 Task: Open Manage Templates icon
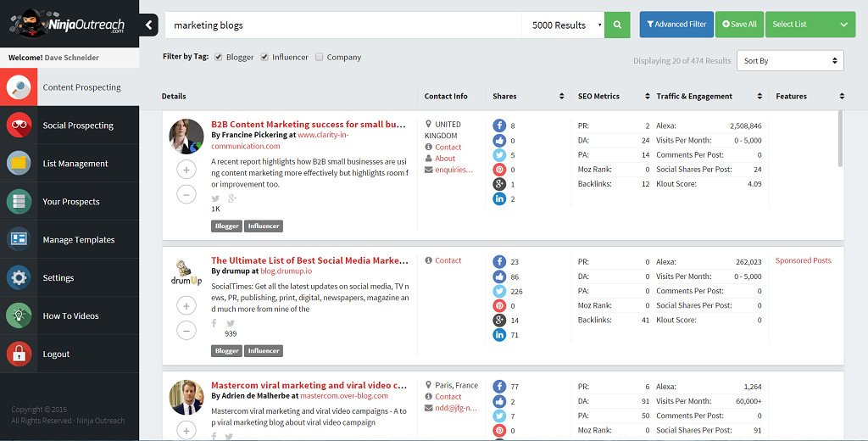click(x=19, y=239)
